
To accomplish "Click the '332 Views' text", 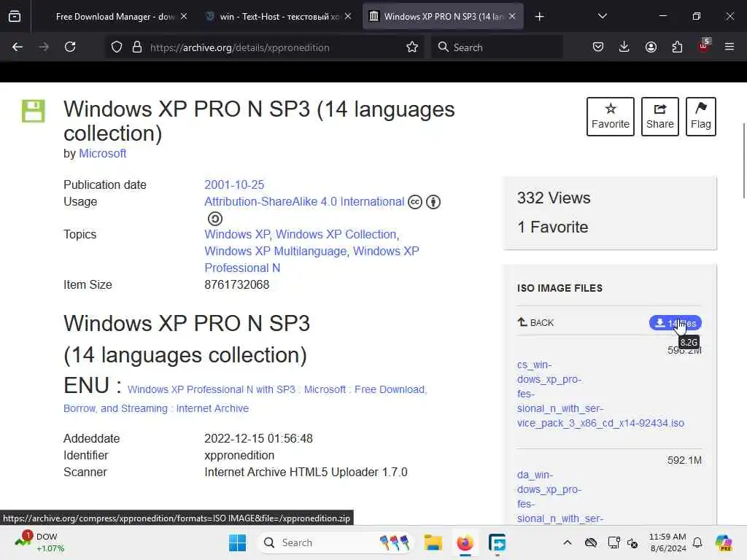I will (554, 198).
